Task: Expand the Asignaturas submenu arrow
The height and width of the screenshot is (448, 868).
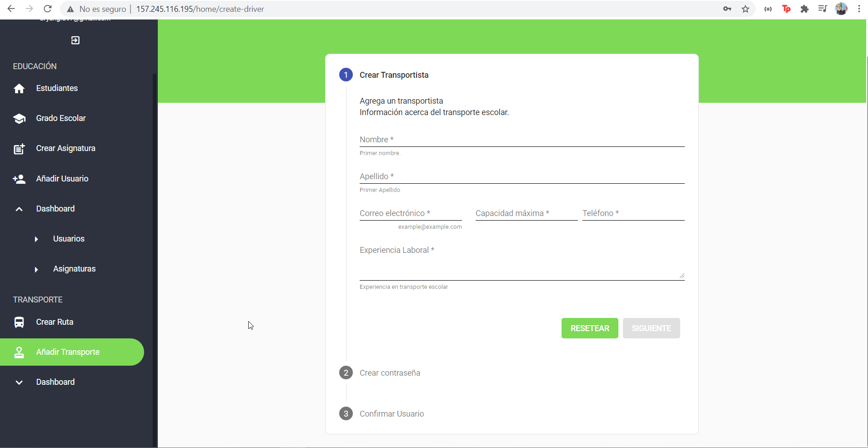Action: 36,269
